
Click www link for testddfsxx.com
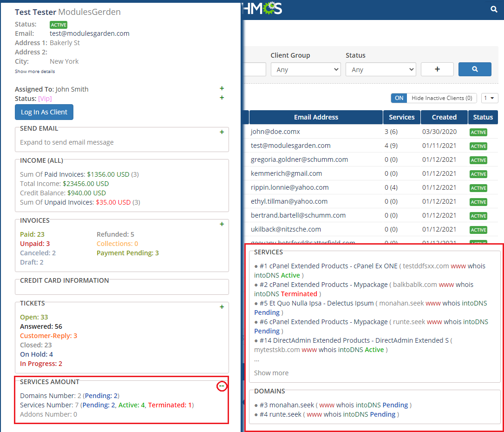pos(458,266)
